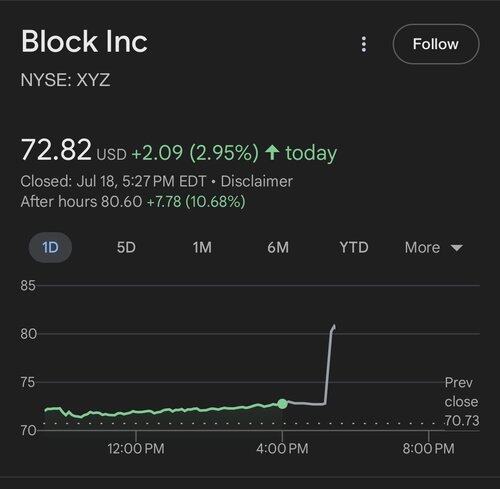Open the three-dot more options menu

[x=364, y=44]
